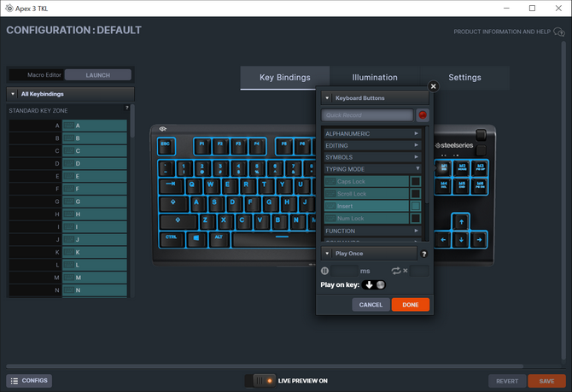572x392 pixels.
Task: Expand the FUNCTION category
Action: 372,231
